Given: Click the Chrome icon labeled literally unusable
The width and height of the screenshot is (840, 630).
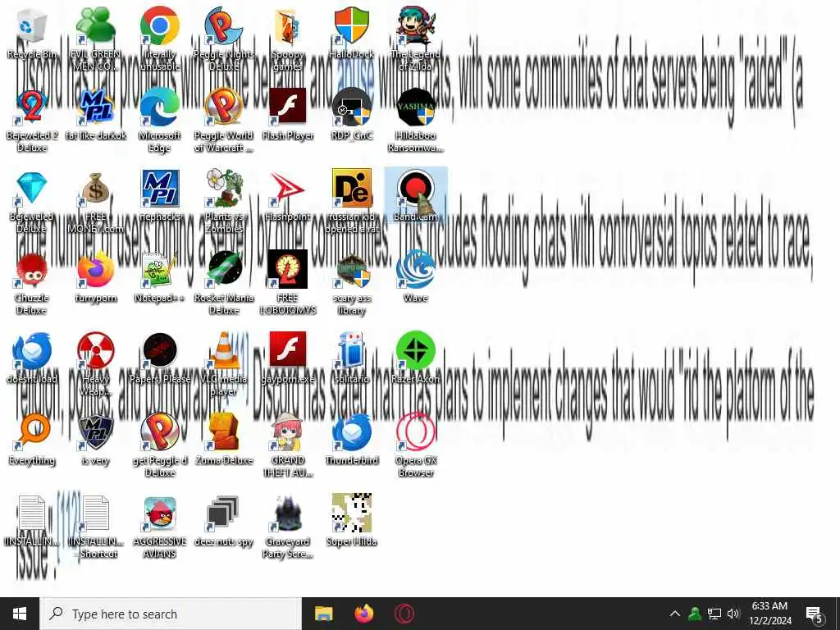Looking at the screenshot, I should click(x=160, y=27).
